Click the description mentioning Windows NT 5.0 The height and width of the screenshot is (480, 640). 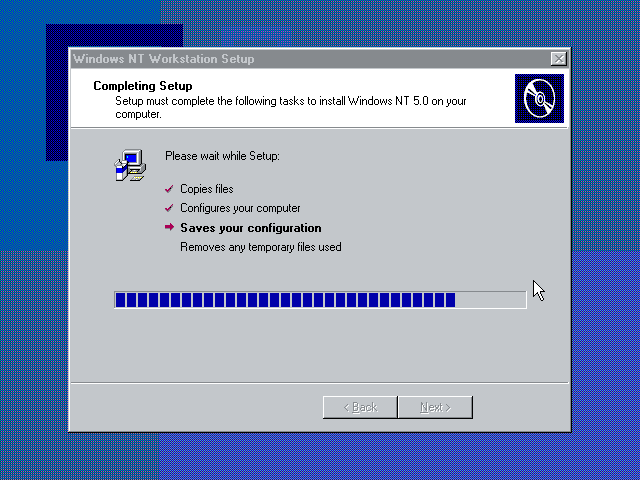click(x=291, y=107)
